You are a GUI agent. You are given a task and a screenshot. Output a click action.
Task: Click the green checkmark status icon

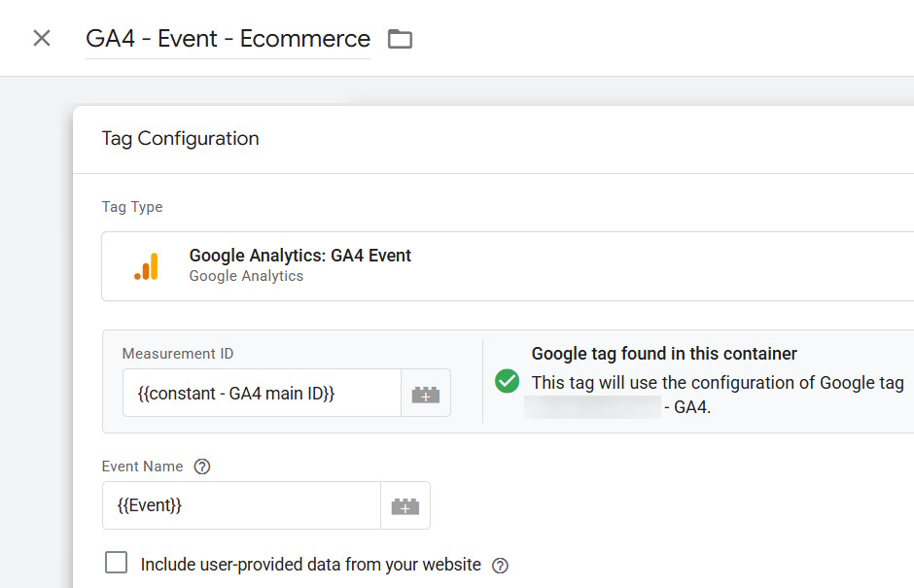click(x=508, y=381)
